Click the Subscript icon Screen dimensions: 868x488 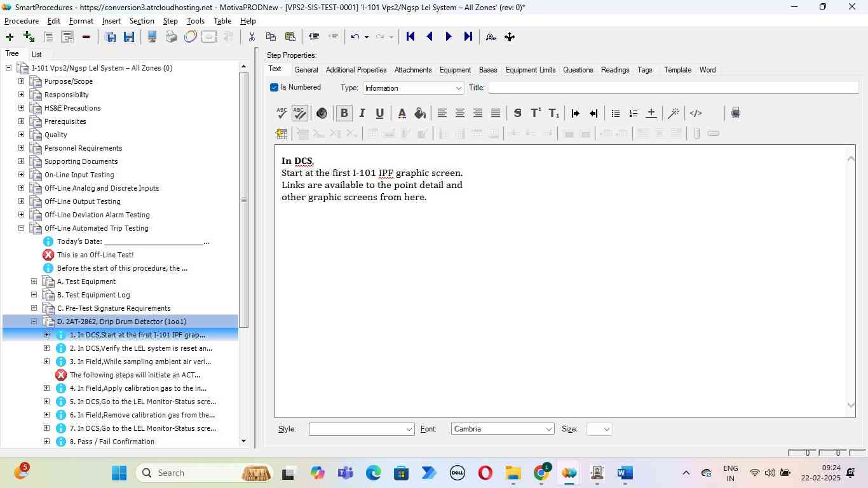(x=554, y=113)
